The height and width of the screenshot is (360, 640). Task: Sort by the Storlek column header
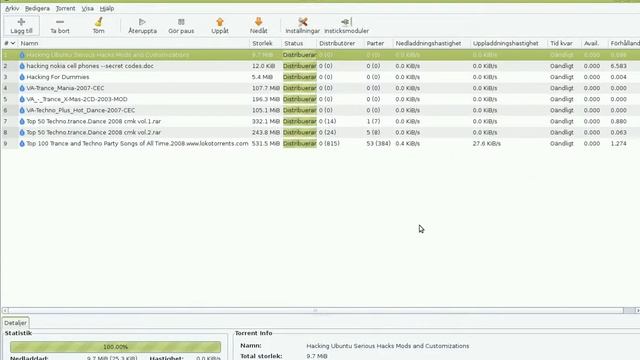point(265,43)
